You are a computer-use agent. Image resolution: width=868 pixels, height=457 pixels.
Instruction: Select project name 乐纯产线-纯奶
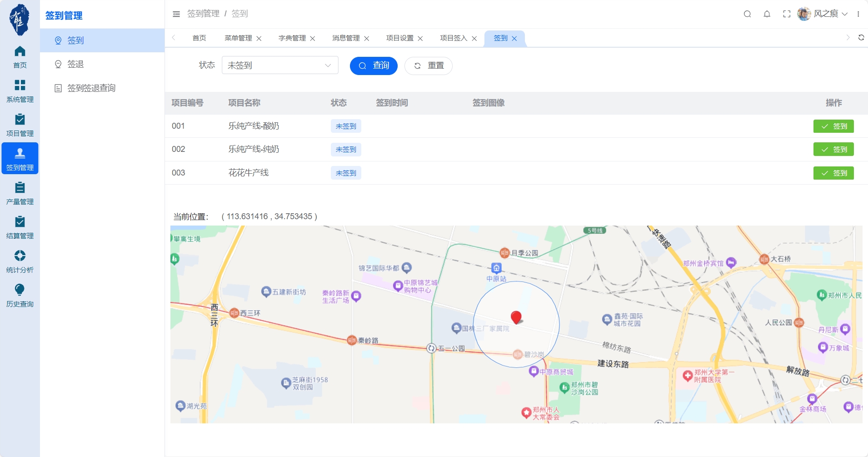coord(254,149)
